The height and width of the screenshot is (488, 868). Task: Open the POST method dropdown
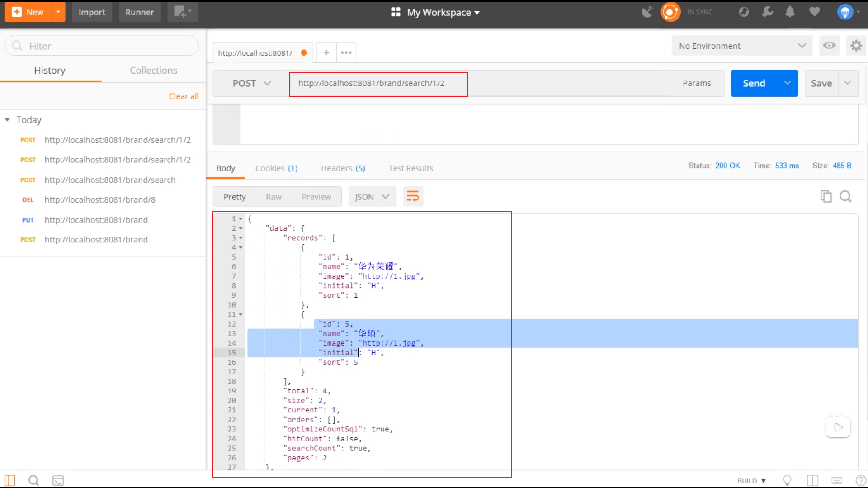click(x=251, y=83)
